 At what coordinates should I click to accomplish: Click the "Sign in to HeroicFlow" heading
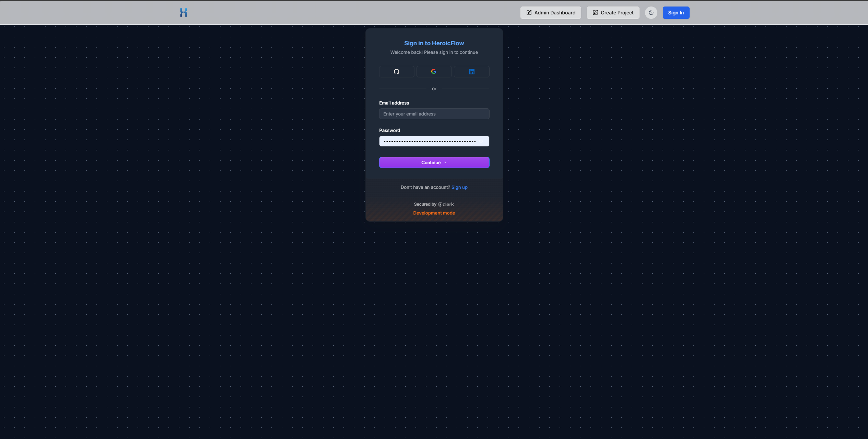434,43
